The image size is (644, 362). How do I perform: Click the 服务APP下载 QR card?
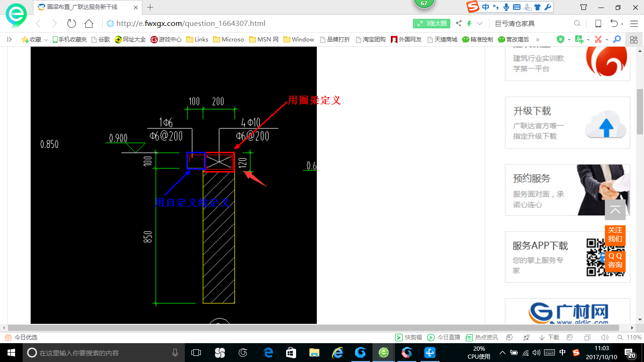(568, 257)
